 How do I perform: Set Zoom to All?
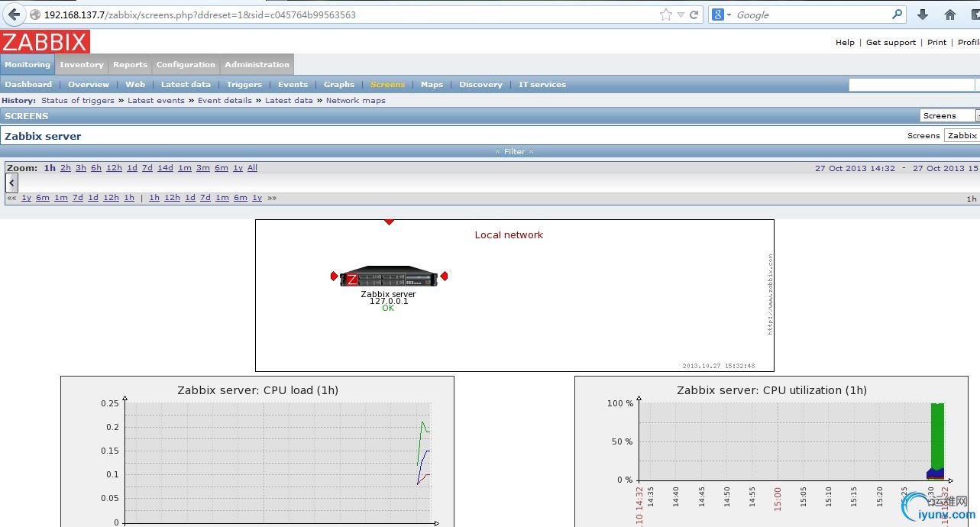(x=252, y=168)
